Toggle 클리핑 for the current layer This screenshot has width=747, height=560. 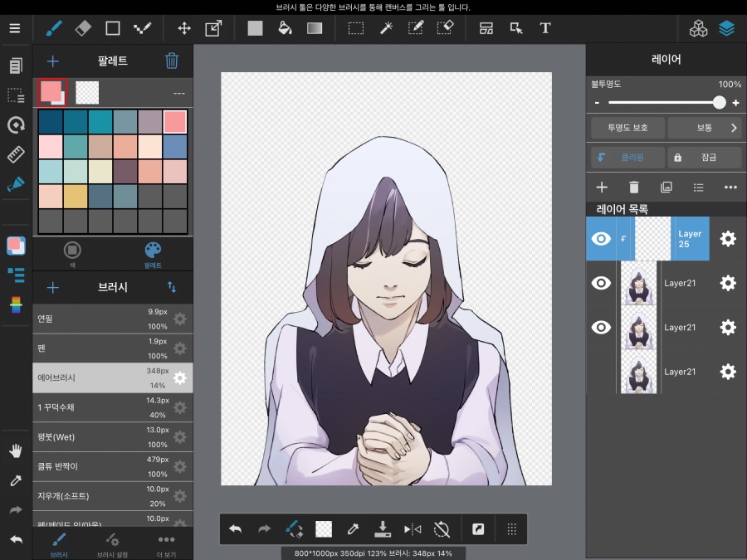(x=627, y=157)
